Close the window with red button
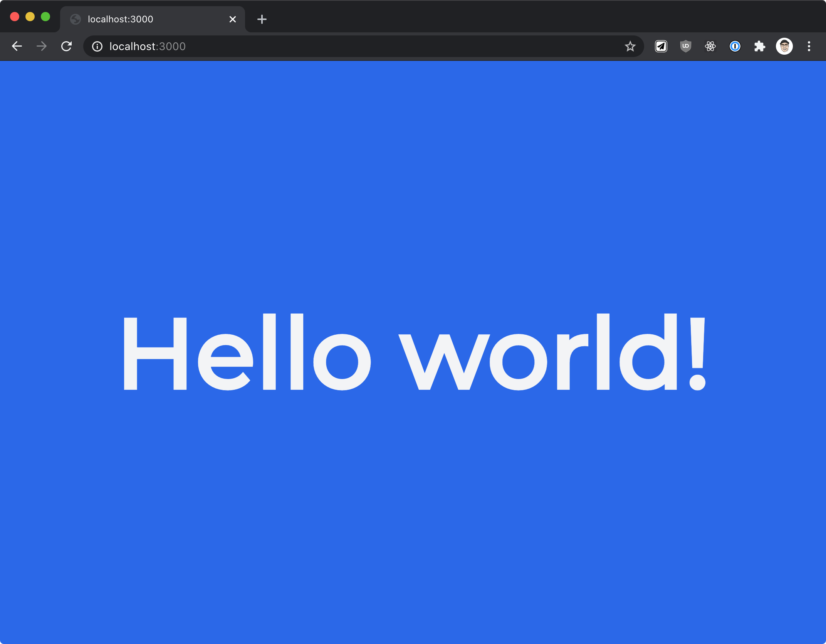 pyautogui.click(x=15, y=17)
